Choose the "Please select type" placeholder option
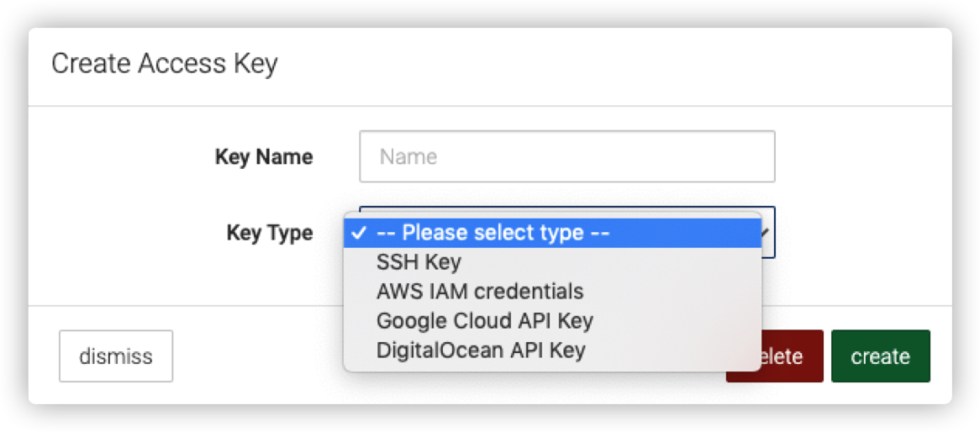The height and width of the screenshot is (432, 980). pyautogui.click(x=492, y=233)
